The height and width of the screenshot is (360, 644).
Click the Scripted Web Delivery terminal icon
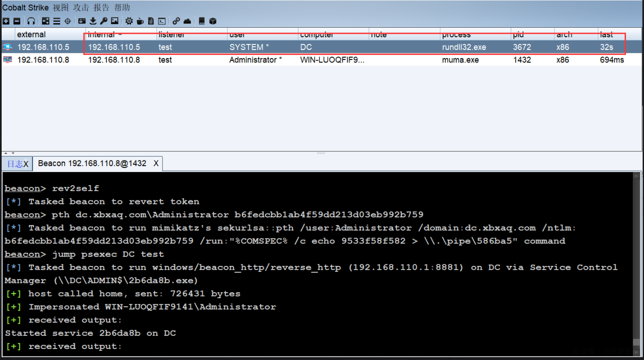tap(162, 21)
